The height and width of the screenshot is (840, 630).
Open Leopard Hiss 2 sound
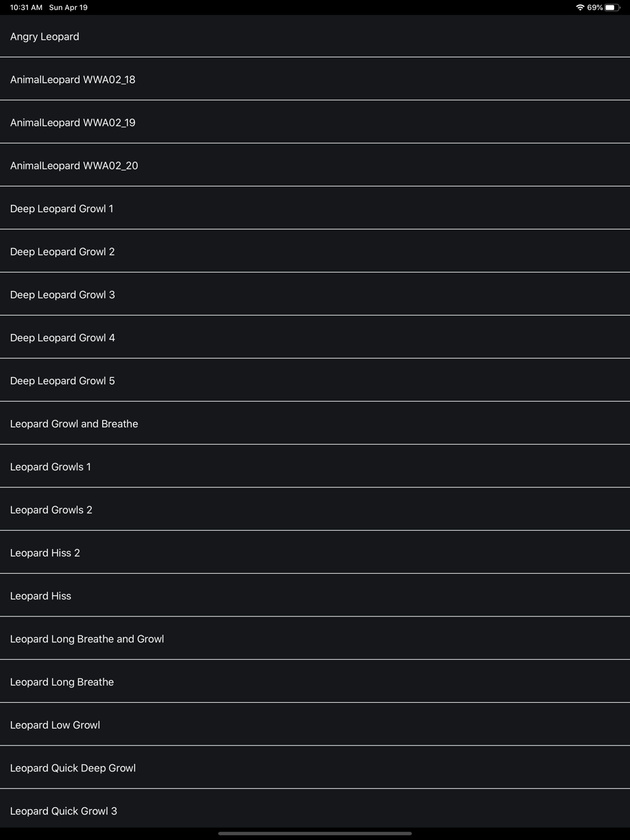click(x=315, y=552)
